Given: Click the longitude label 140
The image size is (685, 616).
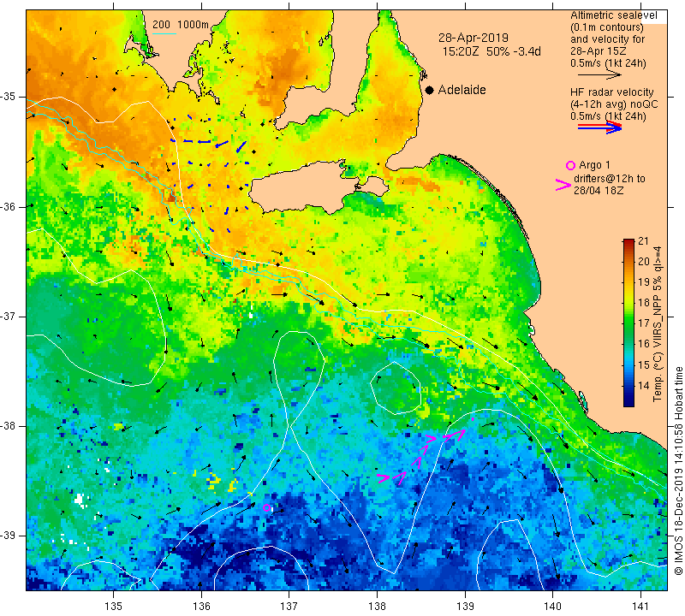Looking at the screenshot, I should click(552, 607).
